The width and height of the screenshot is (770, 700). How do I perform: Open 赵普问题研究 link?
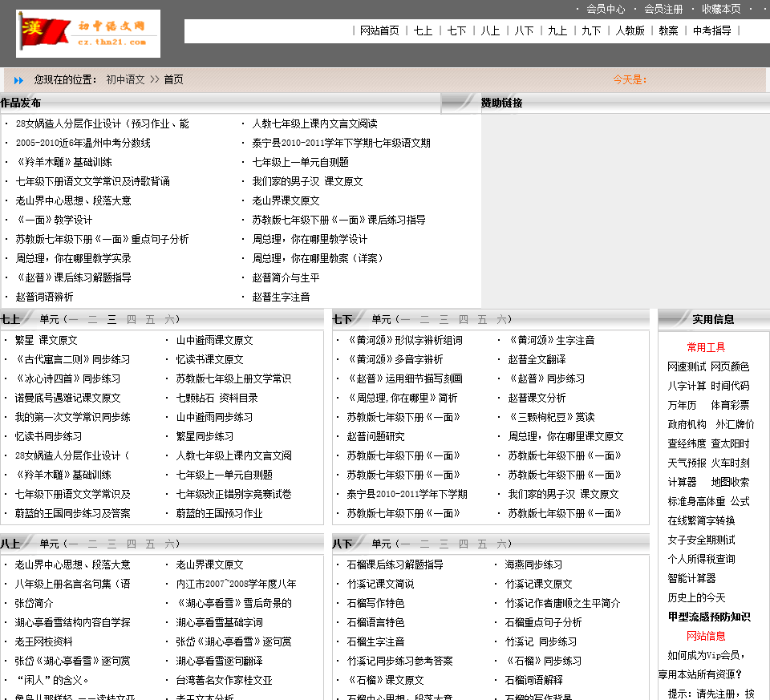coord(375,436)
